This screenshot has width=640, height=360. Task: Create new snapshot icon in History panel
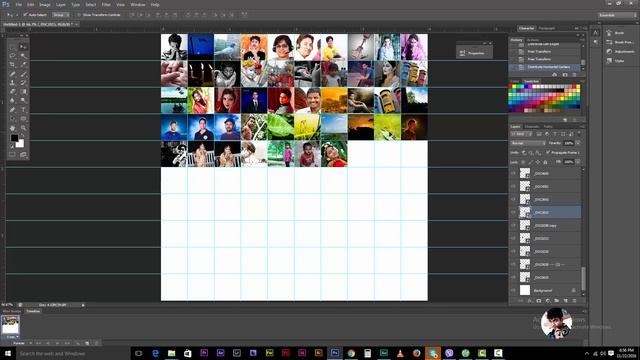[x=565, y=75]
